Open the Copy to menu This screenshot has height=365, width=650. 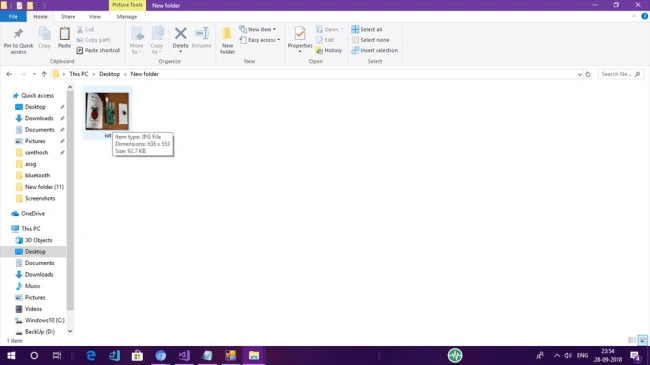pos(157,40)
